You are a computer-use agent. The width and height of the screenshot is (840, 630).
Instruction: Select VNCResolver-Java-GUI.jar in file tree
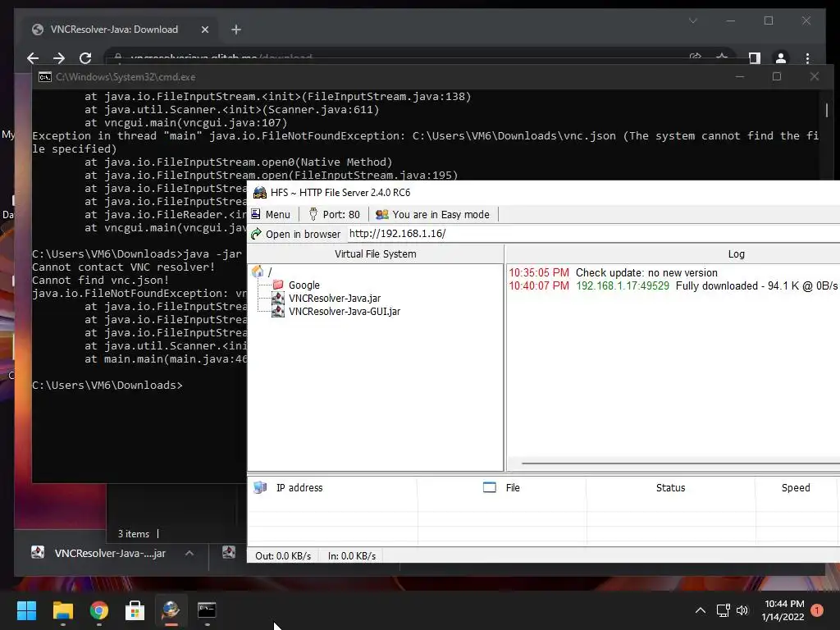[x=345, y=311]
